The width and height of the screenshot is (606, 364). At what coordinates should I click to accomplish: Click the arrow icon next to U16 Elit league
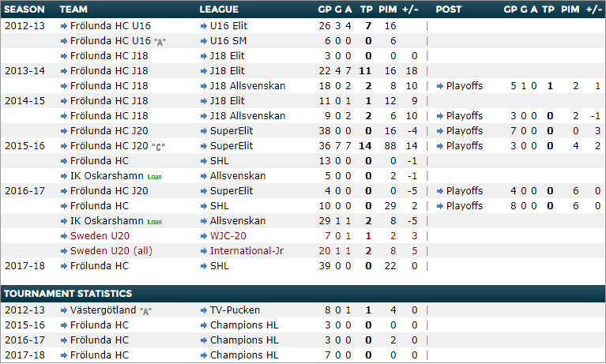click(x=204, y=26)
